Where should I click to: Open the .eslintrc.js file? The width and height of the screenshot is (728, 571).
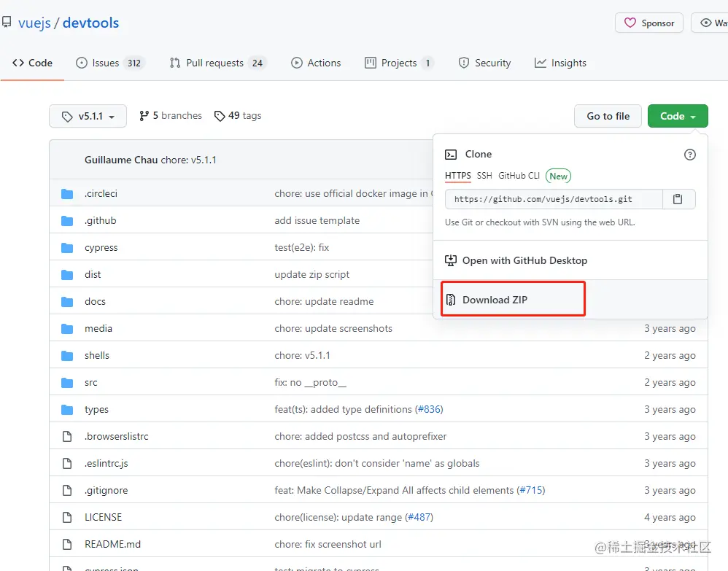coord(107,463)
